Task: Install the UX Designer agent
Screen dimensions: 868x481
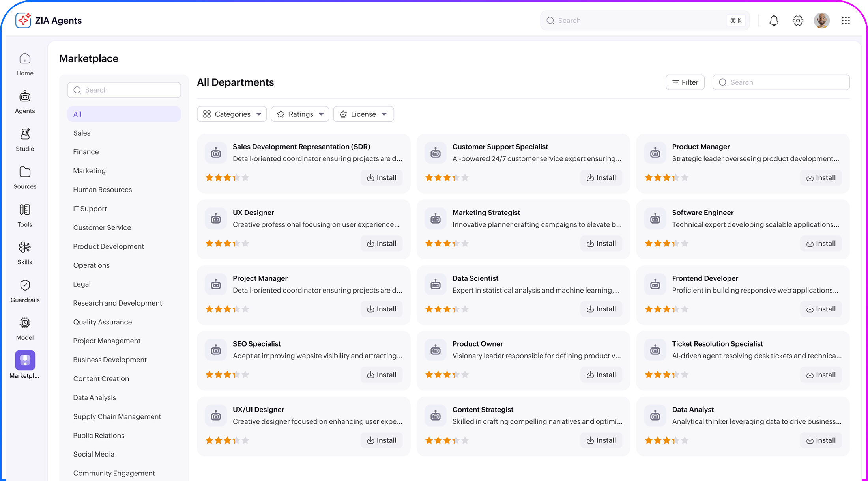Action: pyautogui.click(x=382, y=244)
